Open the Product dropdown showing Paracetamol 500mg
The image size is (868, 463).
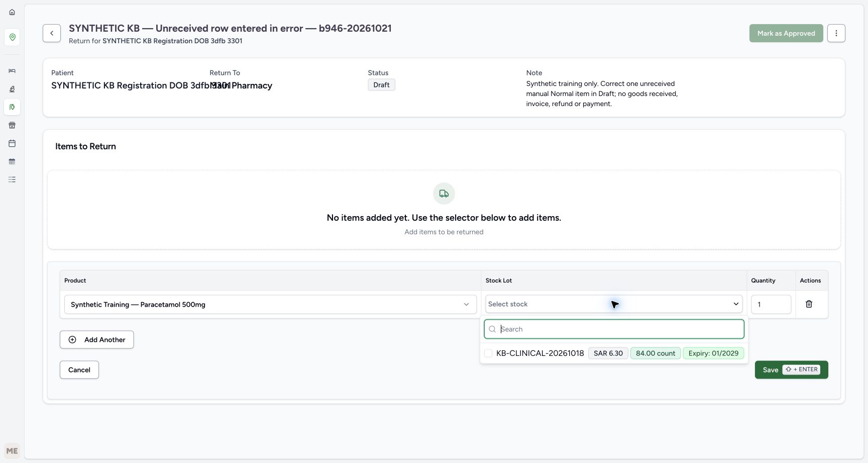(270, 305)
